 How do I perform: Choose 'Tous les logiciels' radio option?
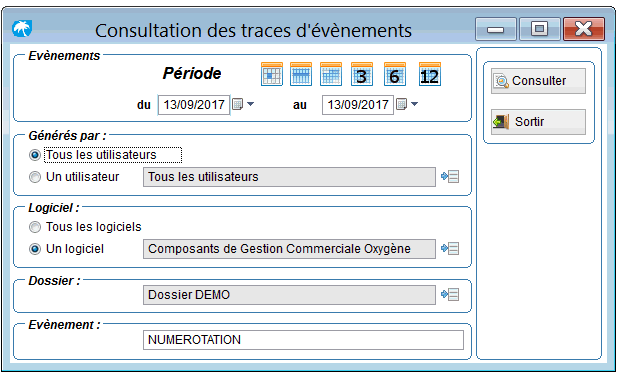tap(35, 227)
